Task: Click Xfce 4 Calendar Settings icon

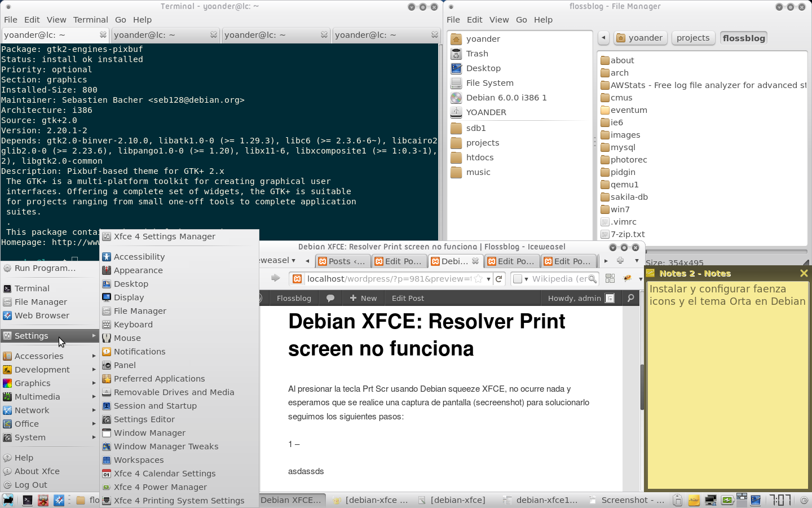Action: click(x=107, y=474)
